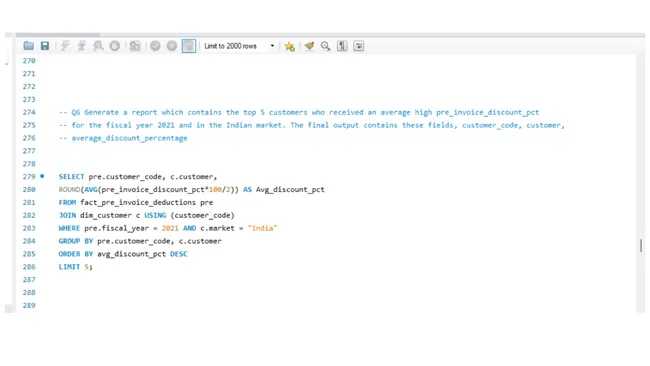Open the find panel with the magnifier icon
The height and width of the screenshot is (366, 650).
tap(325, 46)
